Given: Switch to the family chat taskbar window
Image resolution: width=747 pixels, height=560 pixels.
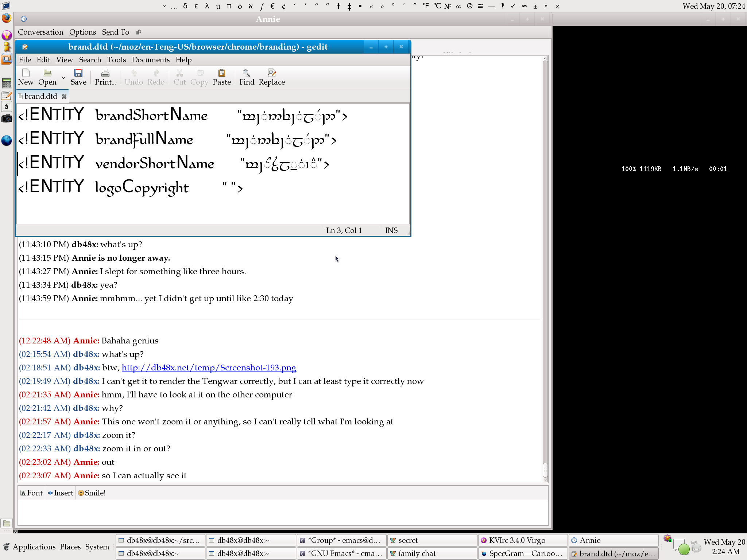Looking at the screenshot, I should tap(432, 553).
